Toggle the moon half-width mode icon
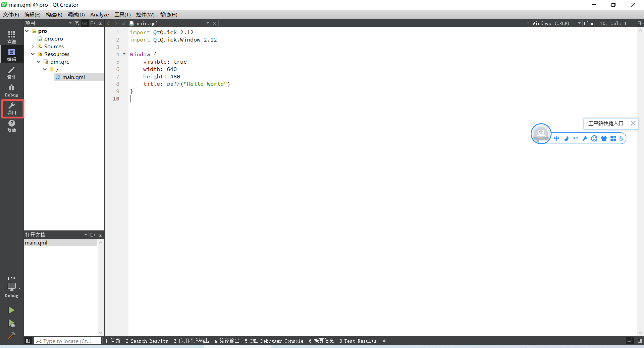Image resolution: width=644 pixels, height=348 pixels. [566, 138]
